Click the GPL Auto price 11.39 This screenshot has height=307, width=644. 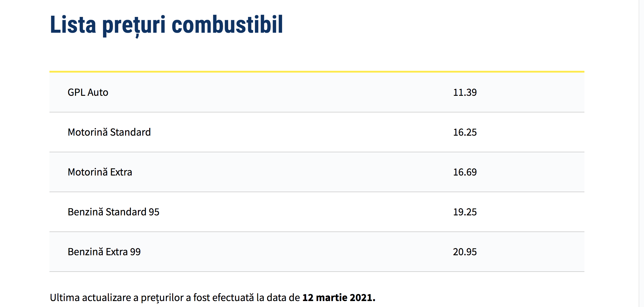(x=465, y=93)
